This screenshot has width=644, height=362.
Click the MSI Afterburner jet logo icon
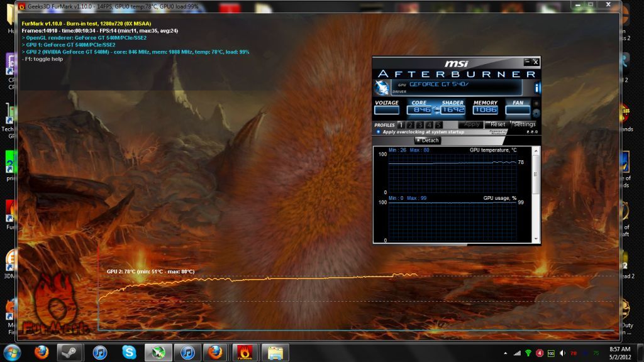coord(382,87)
